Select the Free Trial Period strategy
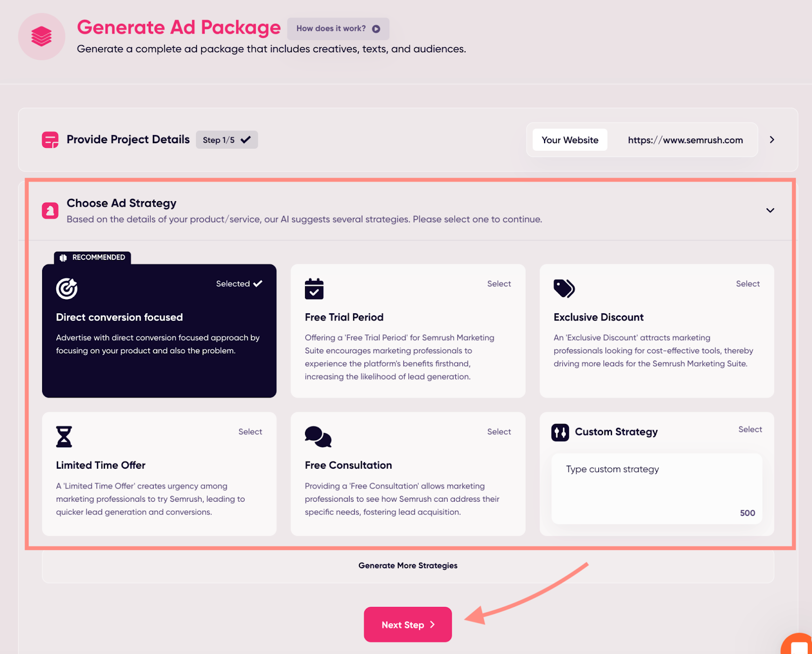This screenshot has width=812, height=654. point(499,284)
